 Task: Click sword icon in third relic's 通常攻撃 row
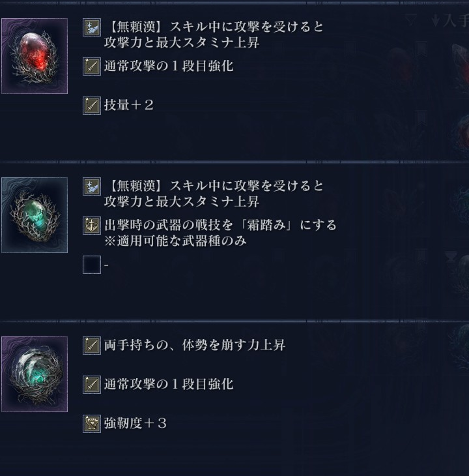(x=92, y=385)
